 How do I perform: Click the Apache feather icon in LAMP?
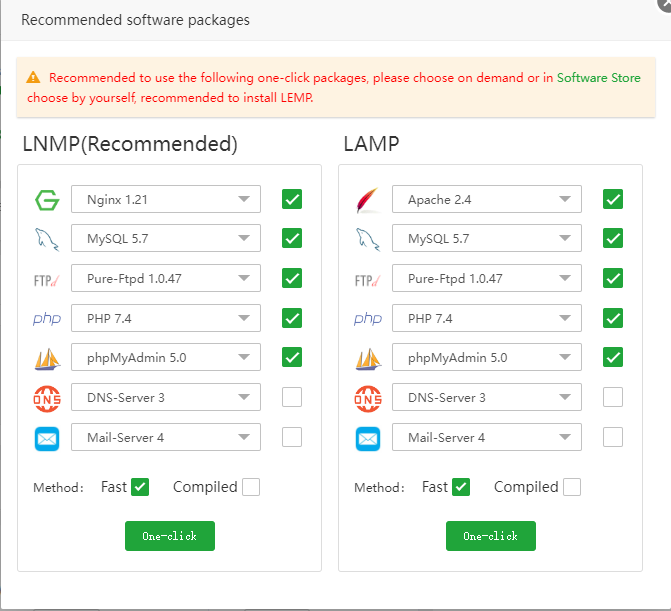pyautogui.click(x=368, y=200)
